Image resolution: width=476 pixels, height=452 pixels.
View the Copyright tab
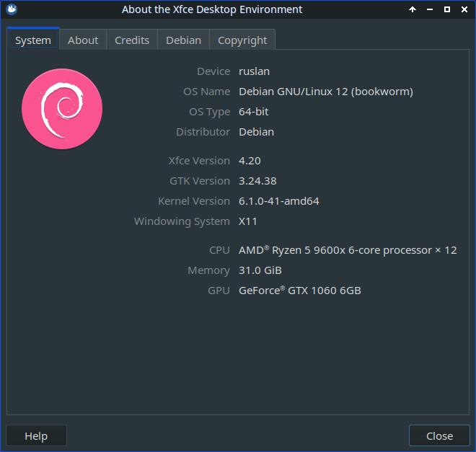tap(242, 40)
